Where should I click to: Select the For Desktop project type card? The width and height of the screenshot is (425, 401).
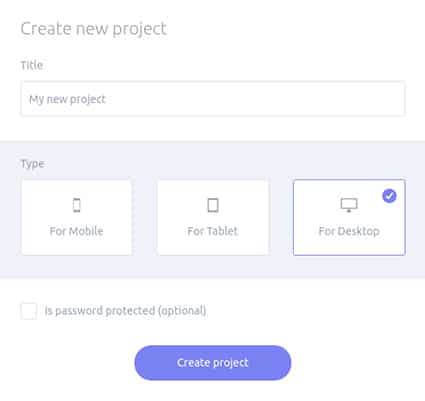click(x=349, y=218)
